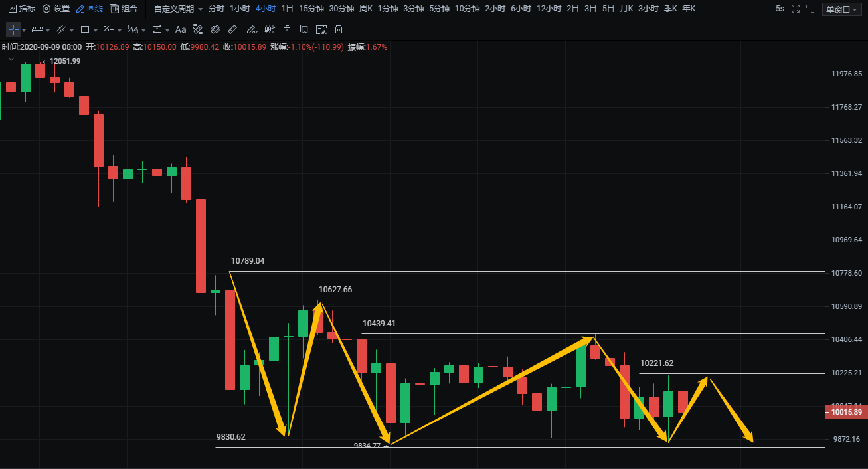Switch to the 1日 timeframe

pyautogui.click(x=287, y=9)
